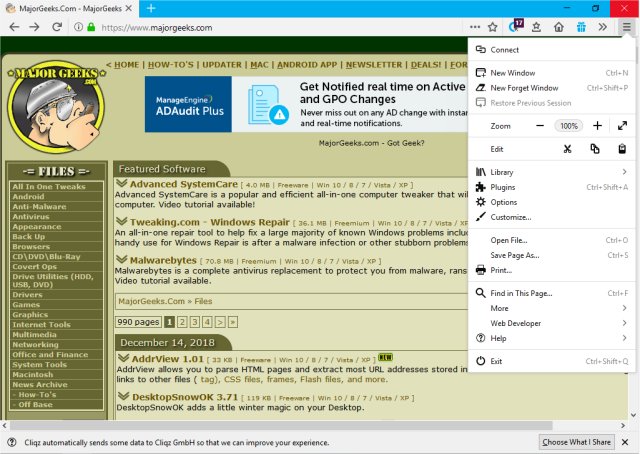
Task: Show more toolbar items with double chevron
Action: (603, 27)
